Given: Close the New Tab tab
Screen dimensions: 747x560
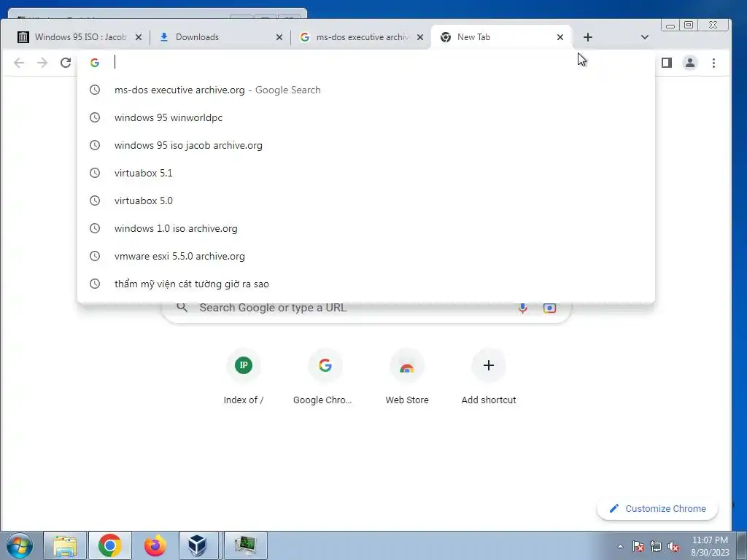Looking at the screenshot, I should coord(560,37).
